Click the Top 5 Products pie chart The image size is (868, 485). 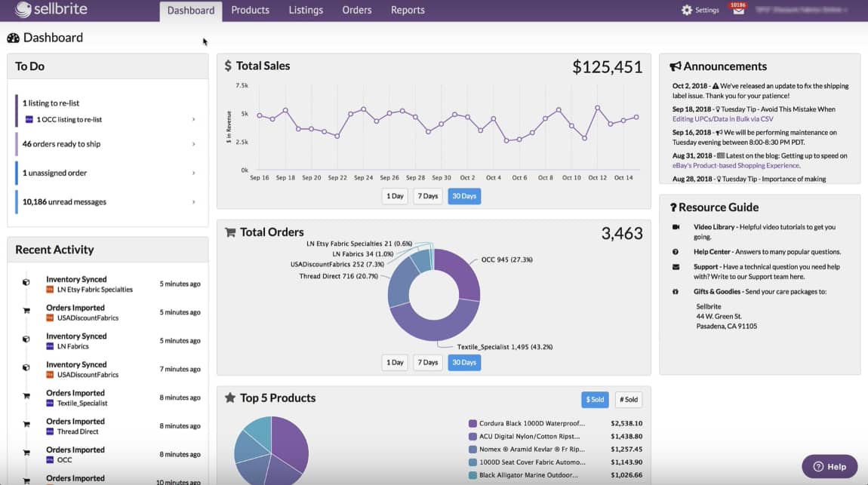[x=271, y=451]
